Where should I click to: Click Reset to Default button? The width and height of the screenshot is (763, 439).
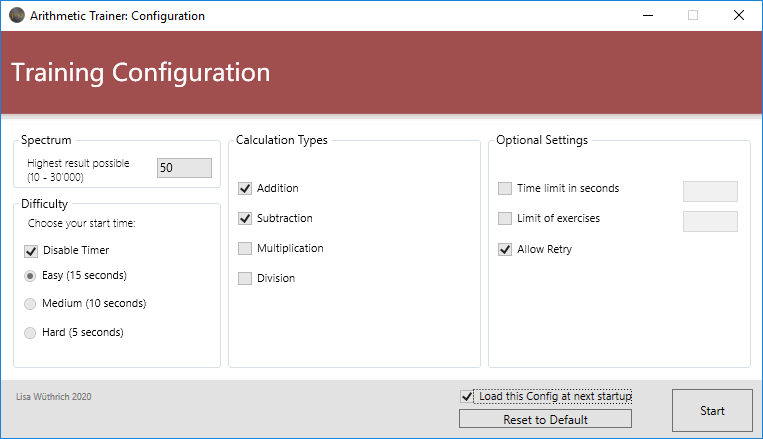pos(545,419)
